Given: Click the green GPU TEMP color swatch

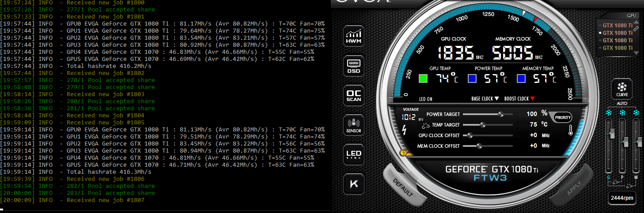Looking at the screenshot, I should [423, 78].
